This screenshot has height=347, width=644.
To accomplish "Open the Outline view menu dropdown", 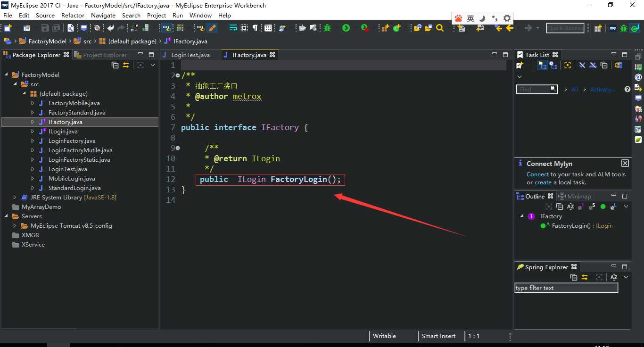I will point(626,207).
